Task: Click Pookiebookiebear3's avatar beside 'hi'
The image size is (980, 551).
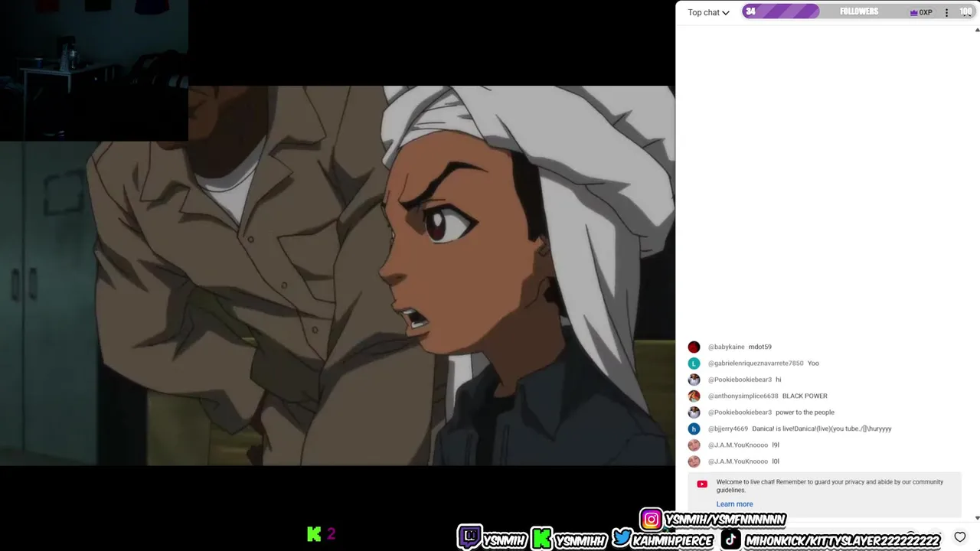Action: pos(694,380)
